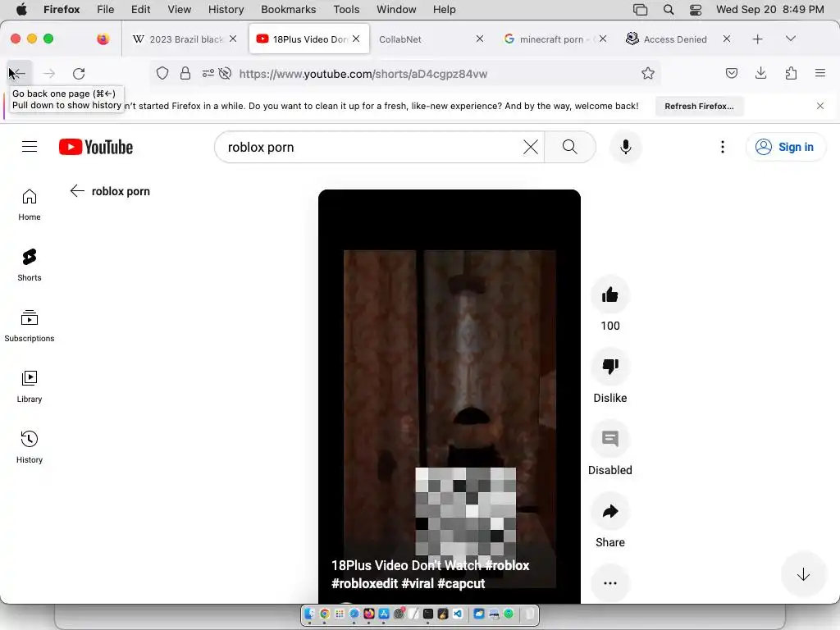Open Shorts in the YouTube sidebar
The image size is (840, 630).
click(30, 266)
